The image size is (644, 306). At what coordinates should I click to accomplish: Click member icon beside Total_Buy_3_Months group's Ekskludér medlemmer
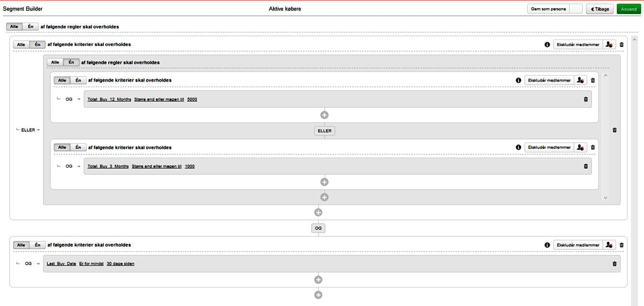tap(580, 147)
